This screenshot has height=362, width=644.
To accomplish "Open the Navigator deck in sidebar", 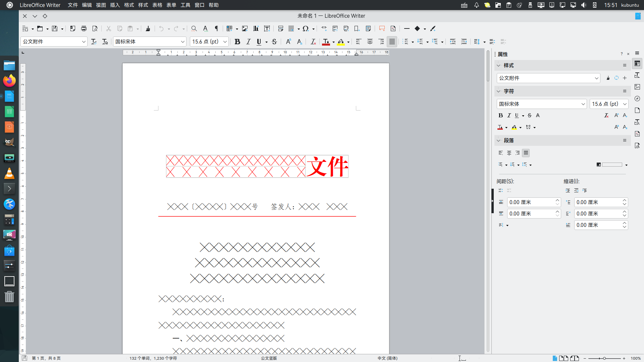I will 637,99.
